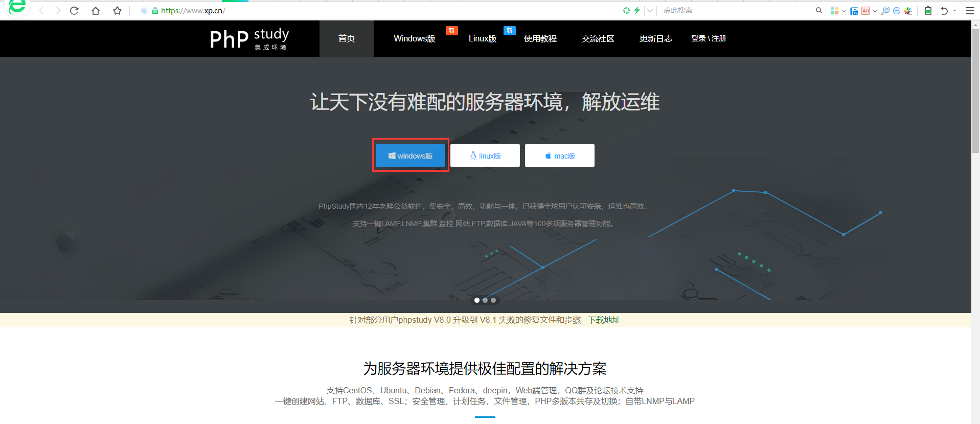The width and height of the screenshot is (980, 424).
Task: Click the linux版 download button
Action: (485, 155)
